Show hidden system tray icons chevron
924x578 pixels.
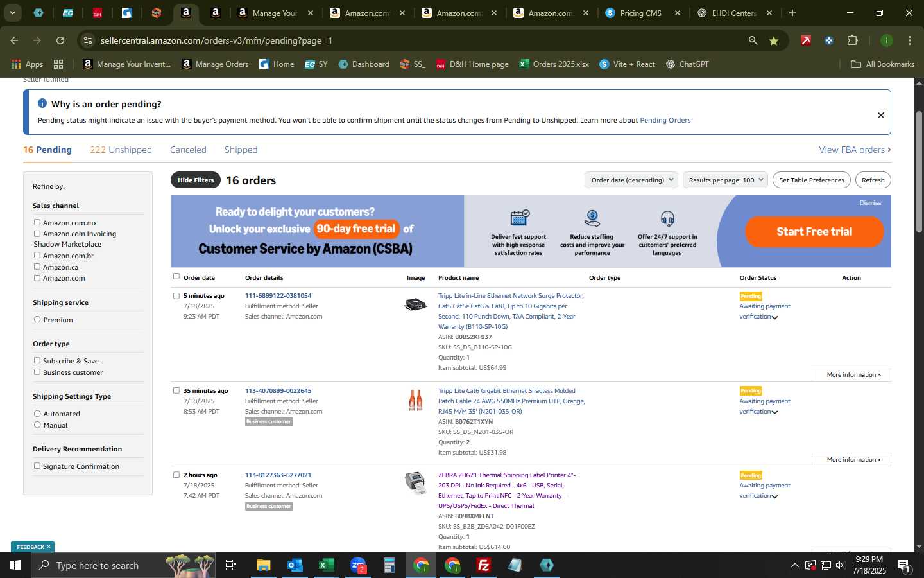tap(794, 565)
